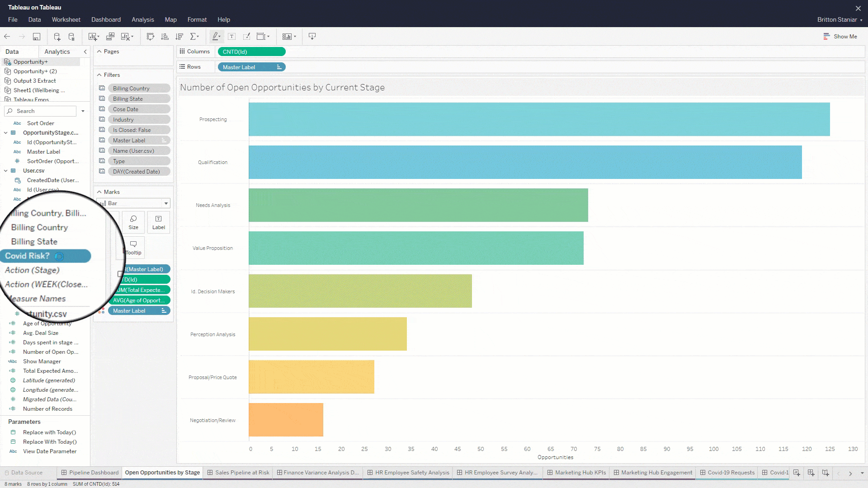Expand the Rows shelf pill options

[279, 67]
